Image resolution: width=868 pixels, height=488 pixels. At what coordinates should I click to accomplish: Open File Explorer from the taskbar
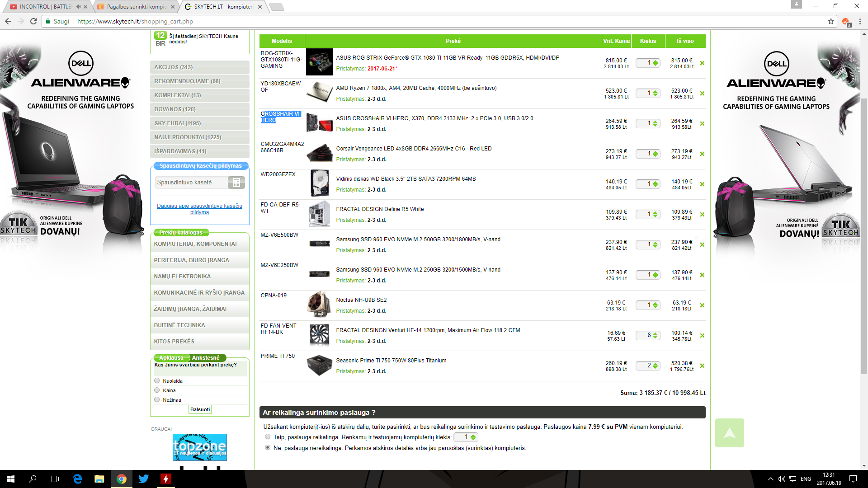99,479
